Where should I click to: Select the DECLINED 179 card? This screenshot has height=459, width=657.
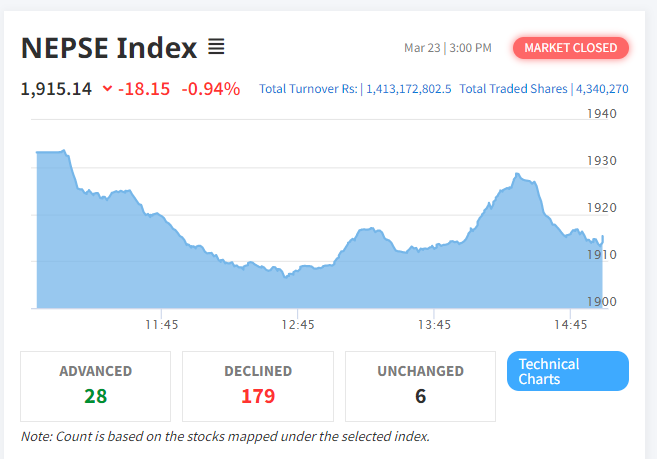258,386
